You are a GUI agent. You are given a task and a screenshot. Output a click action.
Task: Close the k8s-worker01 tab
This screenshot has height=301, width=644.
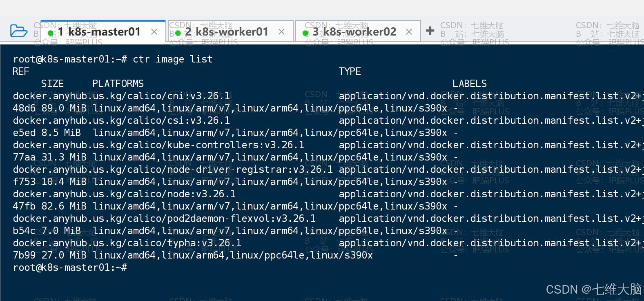tap(281, 32)
